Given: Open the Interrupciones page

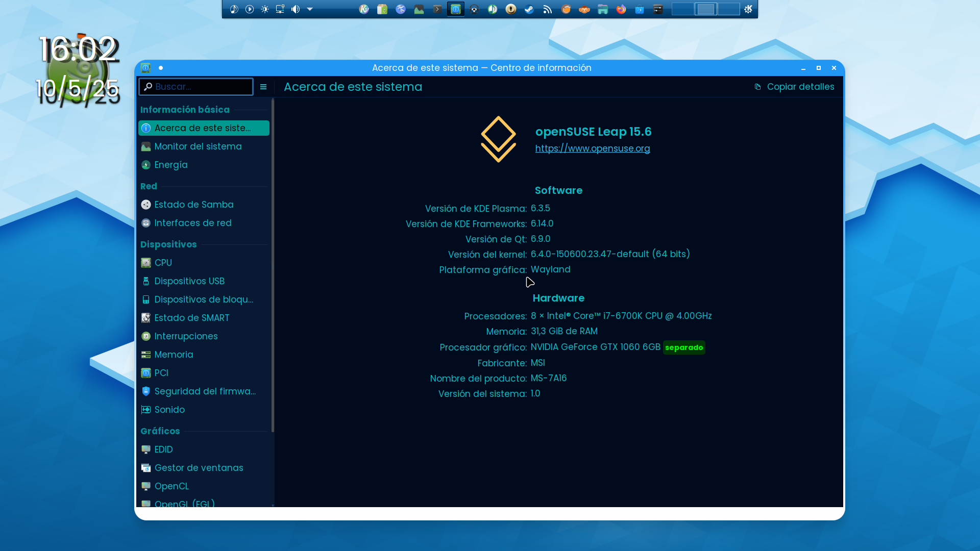Looking at the screenshot, I should (204, 336).
